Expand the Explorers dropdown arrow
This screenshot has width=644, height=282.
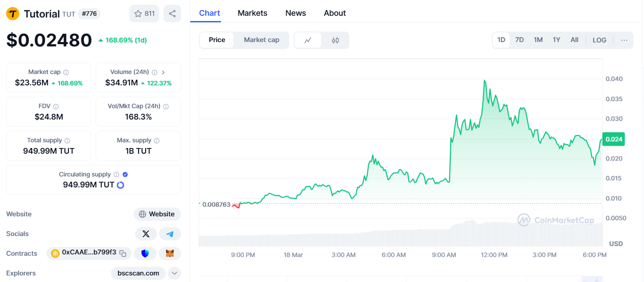[x=174, y=273]
